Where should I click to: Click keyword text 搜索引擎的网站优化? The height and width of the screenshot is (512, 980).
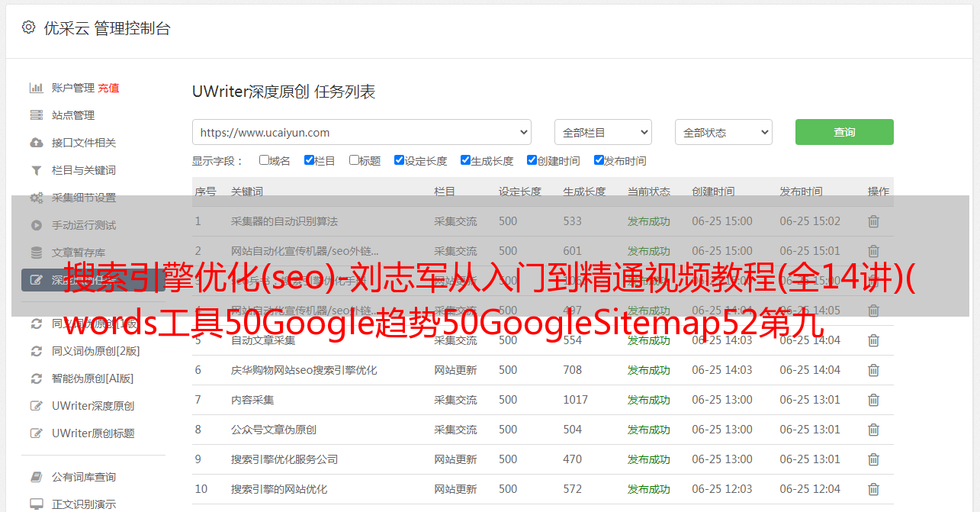tap(279, 489)
